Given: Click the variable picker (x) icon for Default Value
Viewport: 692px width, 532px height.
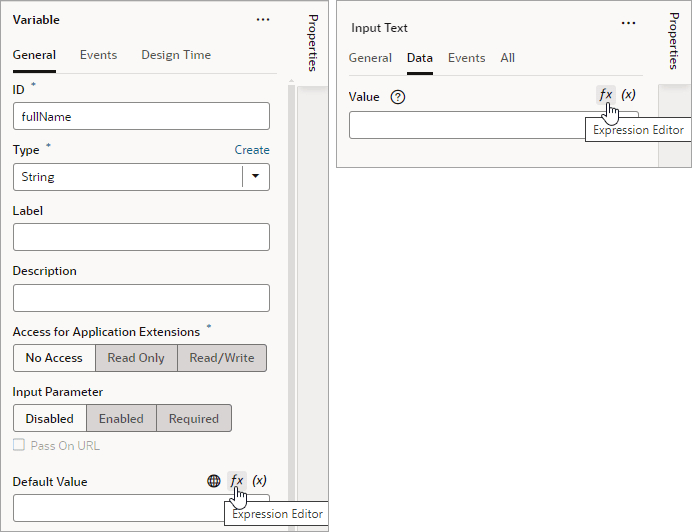Looking at the screenshot, I should coord(260,480).
